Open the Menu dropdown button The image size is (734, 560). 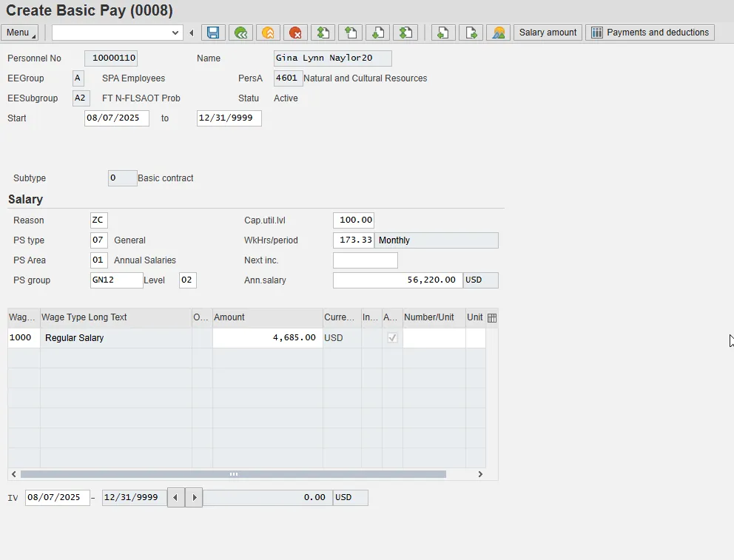tap(20, 33)
